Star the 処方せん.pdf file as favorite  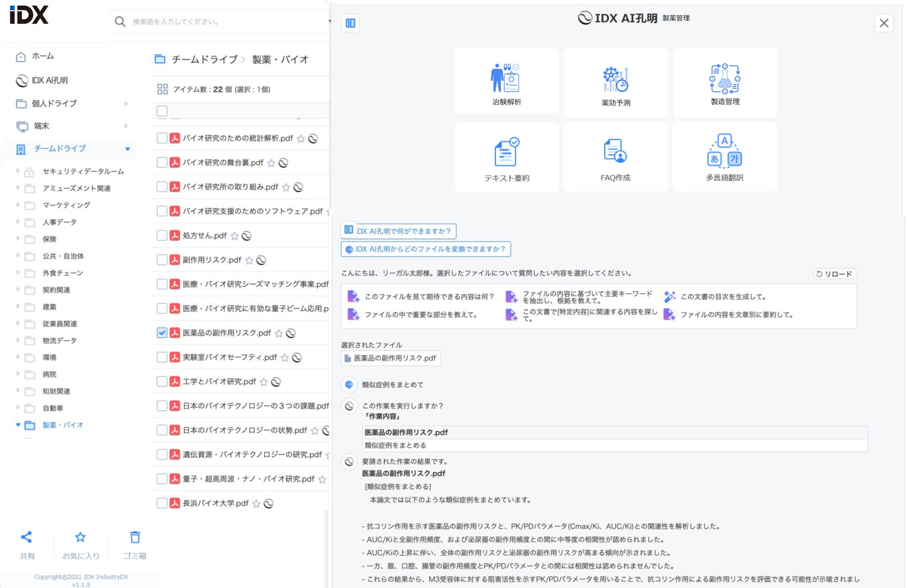234,236
